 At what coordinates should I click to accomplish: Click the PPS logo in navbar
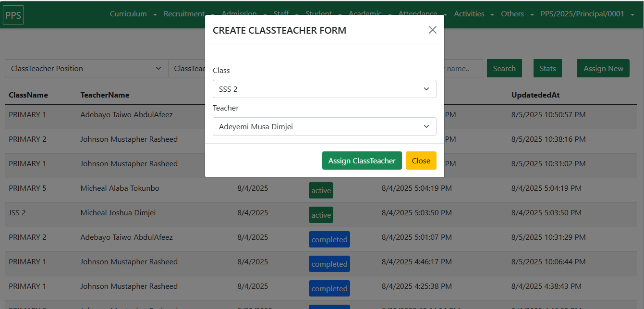pos(13,14)
